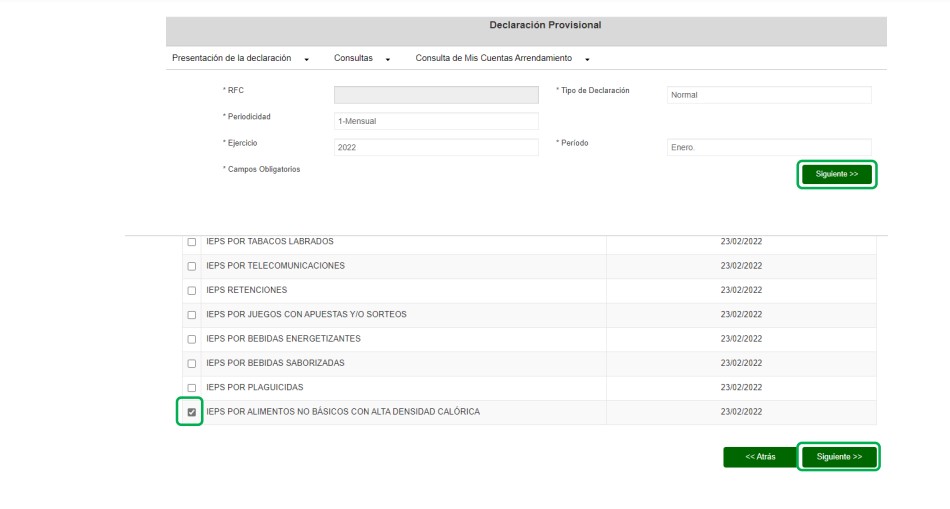
Task: Expand arrow beside Mis Cuentas Arrendamiento
Action: point(587,59)
